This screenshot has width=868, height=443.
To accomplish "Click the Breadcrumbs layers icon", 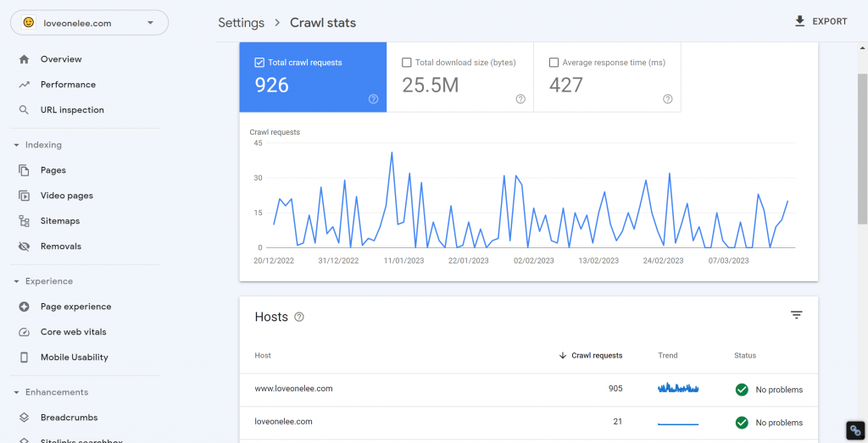I will click(24, 418).
